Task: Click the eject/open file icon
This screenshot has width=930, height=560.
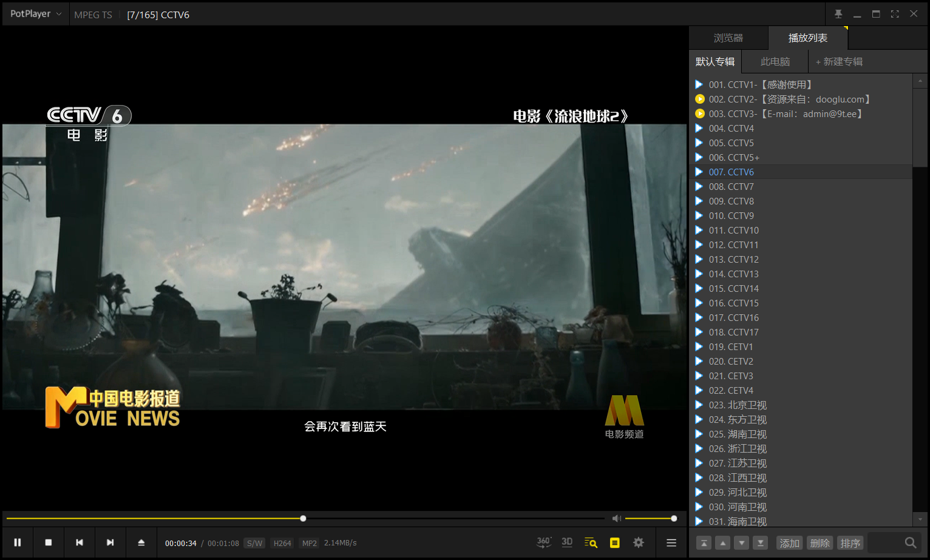Action: [x=141, y=542]
